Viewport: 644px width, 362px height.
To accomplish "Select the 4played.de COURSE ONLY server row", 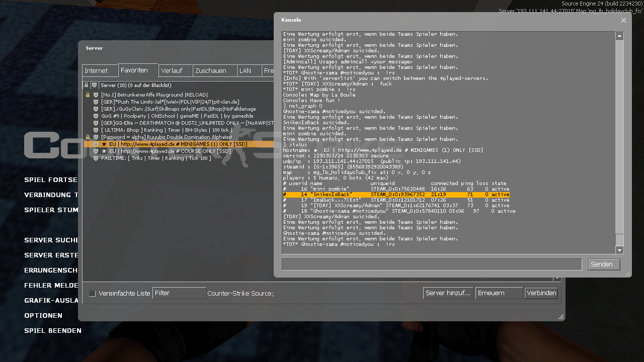I will coord(179,151).
